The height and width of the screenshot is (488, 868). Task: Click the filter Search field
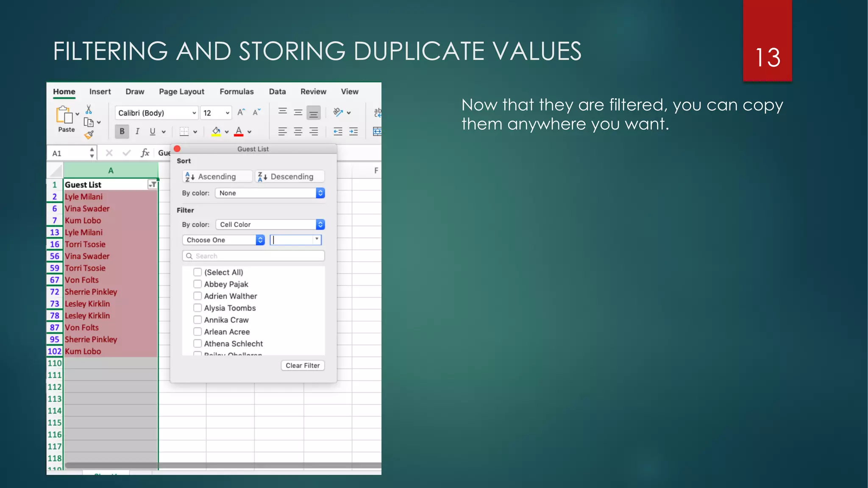(x=253, y=256)
